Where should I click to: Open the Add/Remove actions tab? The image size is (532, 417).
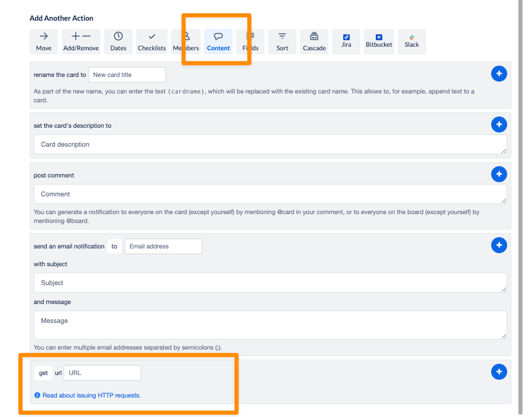[x=80, y=41]
